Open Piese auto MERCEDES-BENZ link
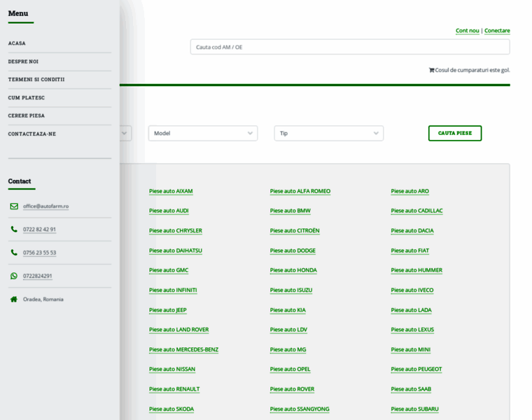The width and height of the screenshot is (532, 420). 184,350
